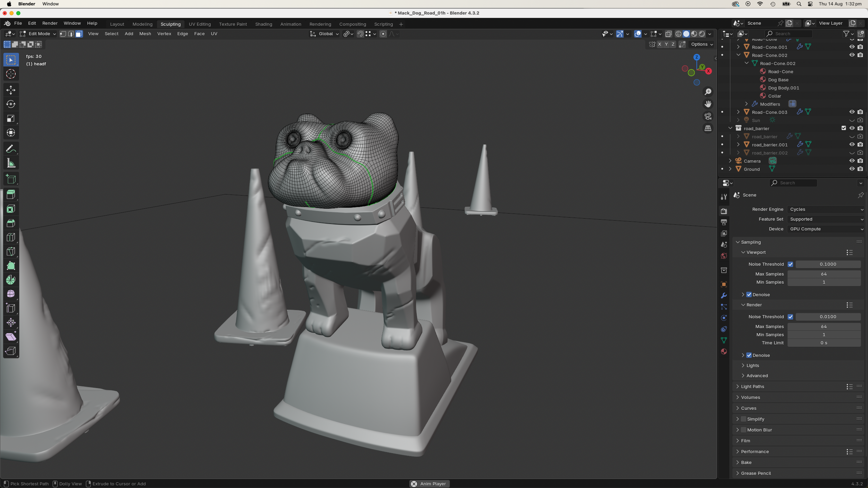Toggle camera view in viewport

(x=708, y=116)
